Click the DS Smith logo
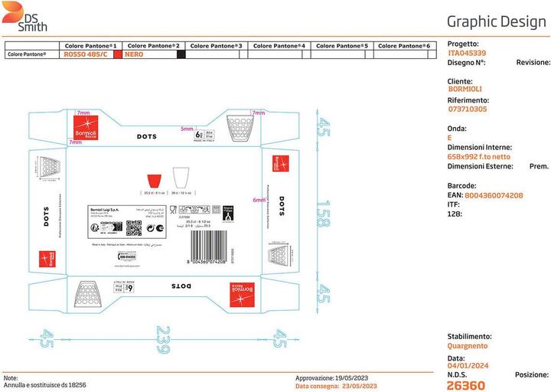The width and height of the screenshot is (551, 392). tap(24, 17)
